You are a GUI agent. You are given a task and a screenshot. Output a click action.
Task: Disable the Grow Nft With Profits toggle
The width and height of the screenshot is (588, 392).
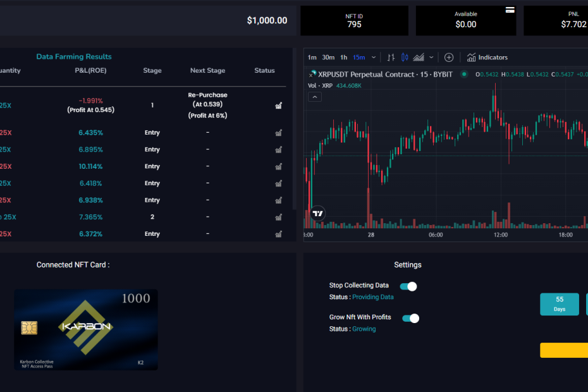(x=410, y=318)
